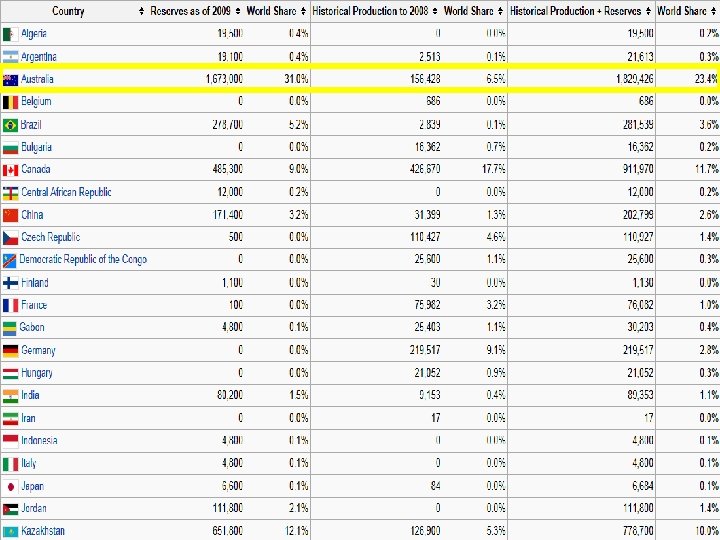Sort by Historical Production + Reserves arrows
The image size is (720, 540).
(x=650, y=11)
